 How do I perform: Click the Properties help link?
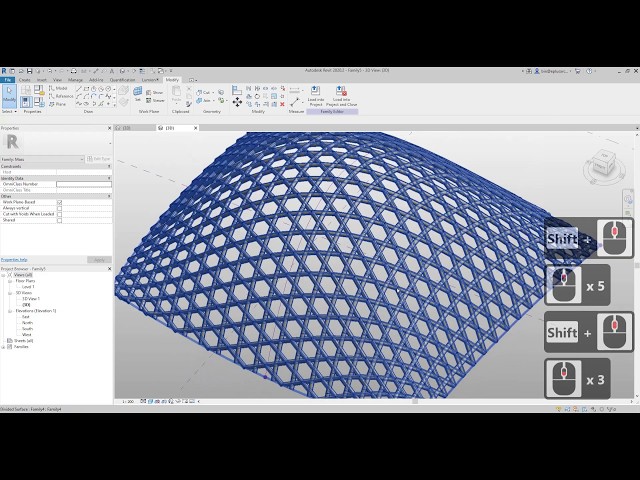tap(14, 260)
